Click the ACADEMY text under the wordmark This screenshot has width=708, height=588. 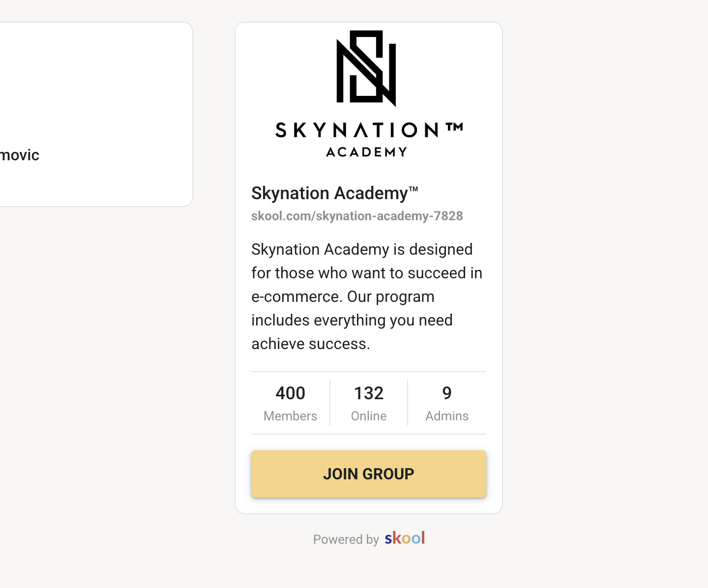tap(367, 152)
